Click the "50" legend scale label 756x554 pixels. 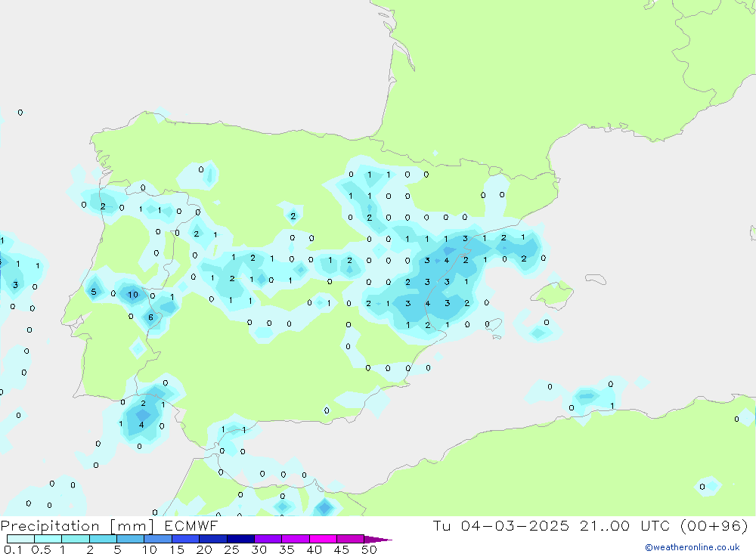click(x=369, y=549)
